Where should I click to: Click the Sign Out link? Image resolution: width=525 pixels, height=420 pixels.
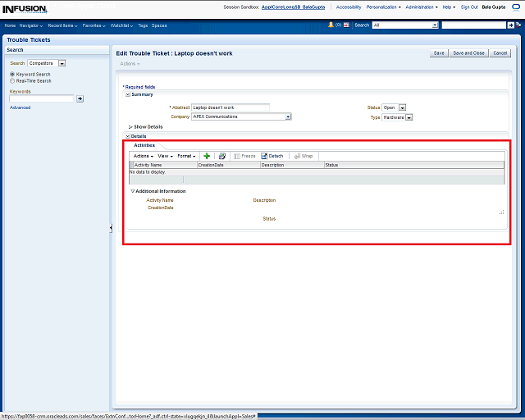click(469, 7)
